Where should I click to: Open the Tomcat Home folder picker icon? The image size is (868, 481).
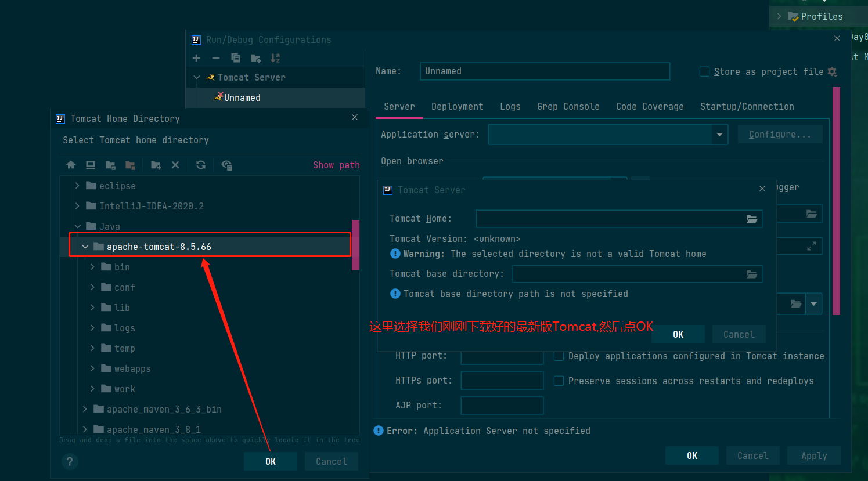point(751,219)
